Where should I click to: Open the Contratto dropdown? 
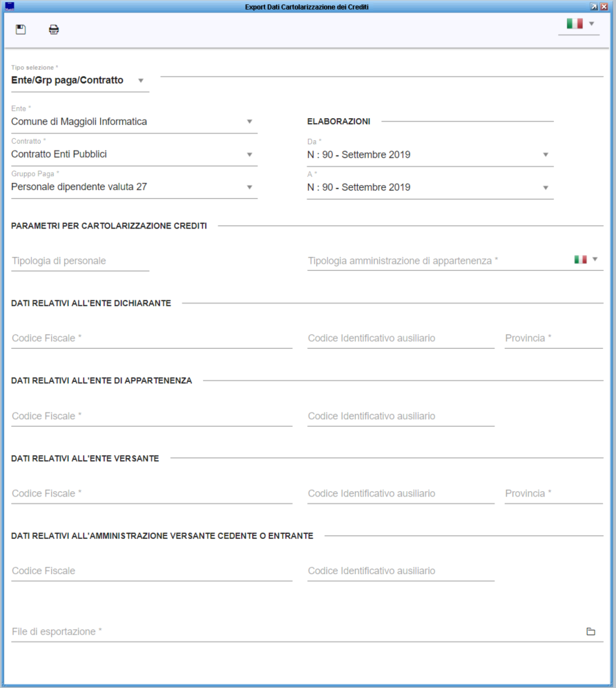click(249, 154)
